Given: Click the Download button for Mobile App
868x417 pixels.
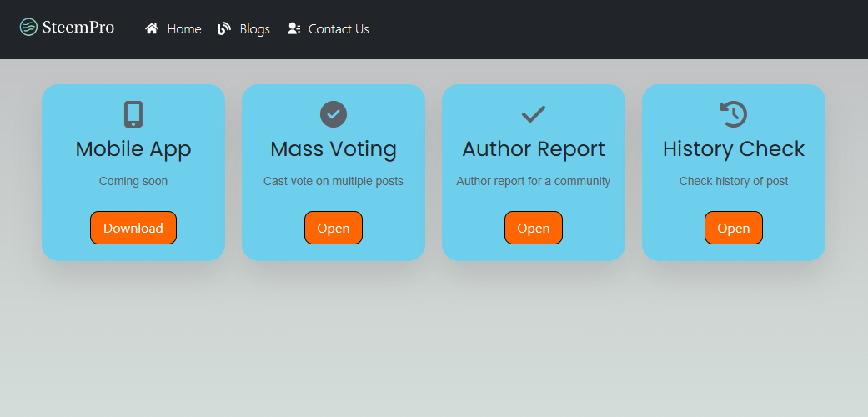Looking at the screenshot, I should pos(133,228).
